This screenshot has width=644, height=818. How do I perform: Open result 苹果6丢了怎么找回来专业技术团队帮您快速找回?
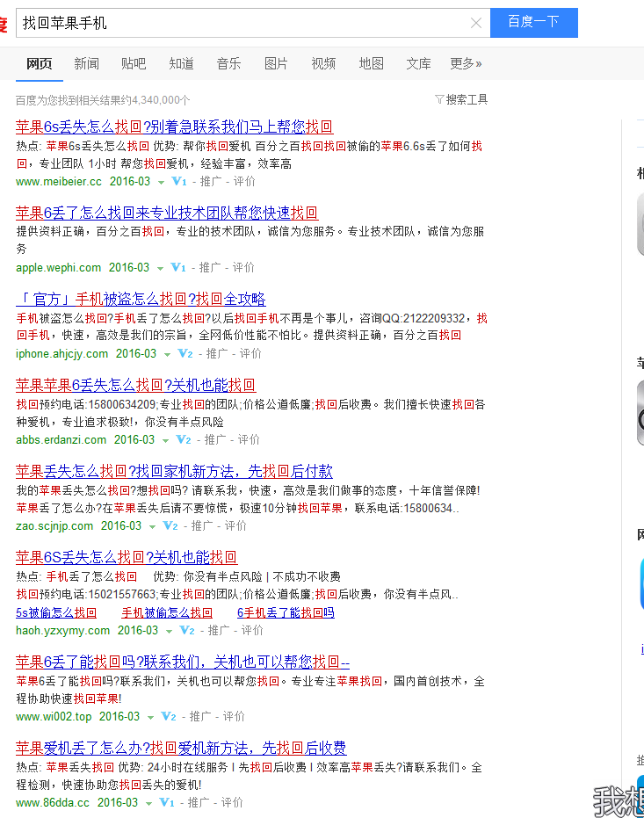[x=167, y=213]
